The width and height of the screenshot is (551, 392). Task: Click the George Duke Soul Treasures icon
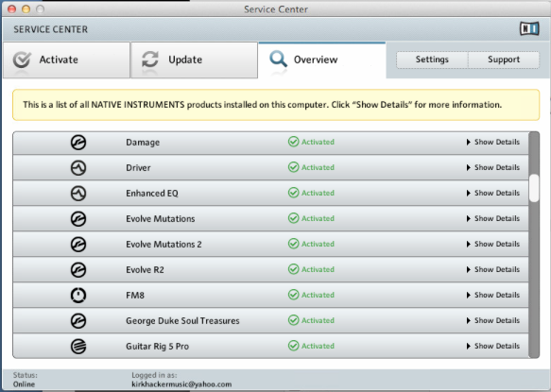78,321
